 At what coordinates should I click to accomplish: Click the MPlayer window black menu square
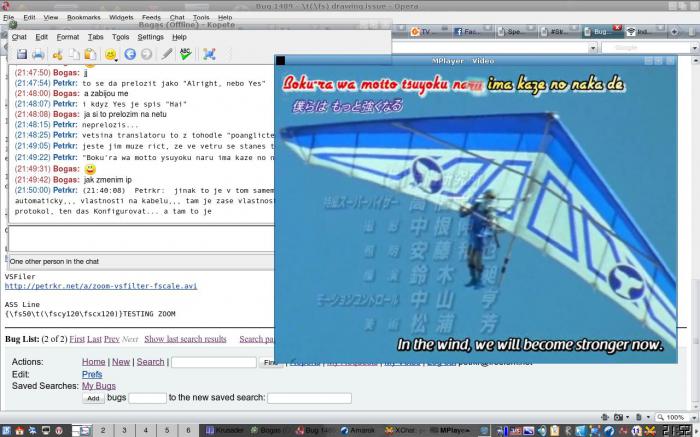point(280,60)
